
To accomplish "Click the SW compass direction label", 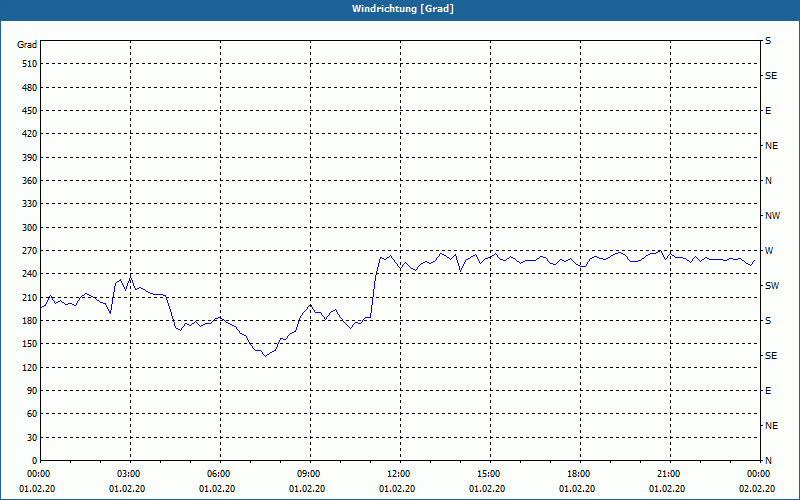I will (x=772, y=286).
